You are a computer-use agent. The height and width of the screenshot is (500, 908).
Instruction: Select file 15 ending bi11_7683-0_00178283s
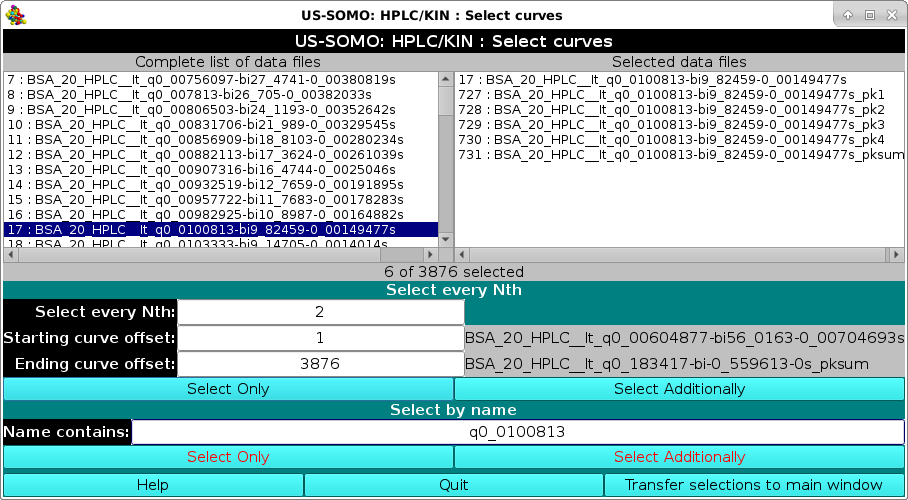click(x=221, y=200)
